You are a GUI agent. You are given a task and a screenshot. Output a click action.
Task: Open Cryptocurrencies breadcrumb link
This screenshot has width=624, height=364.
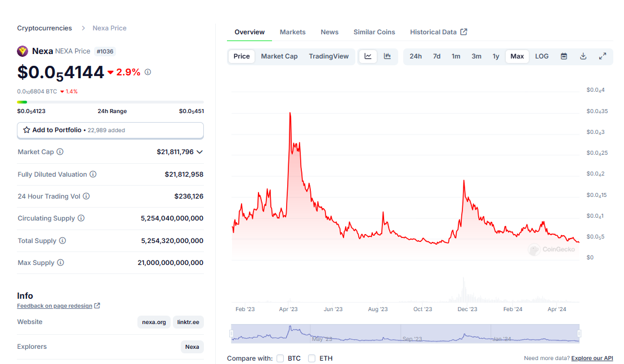(44, 28)
